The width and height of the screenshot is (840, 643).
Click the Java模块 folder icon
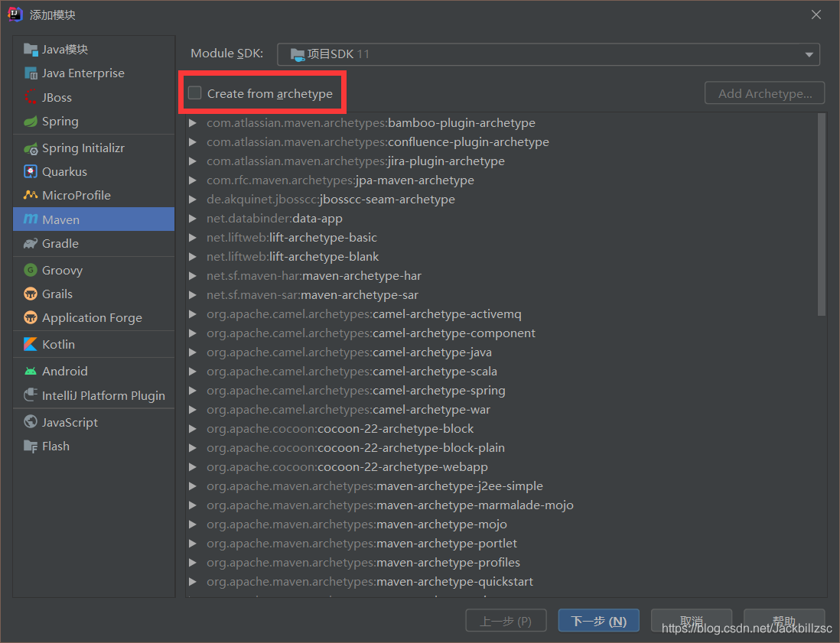pyautogui.click(x=31, y=49)
